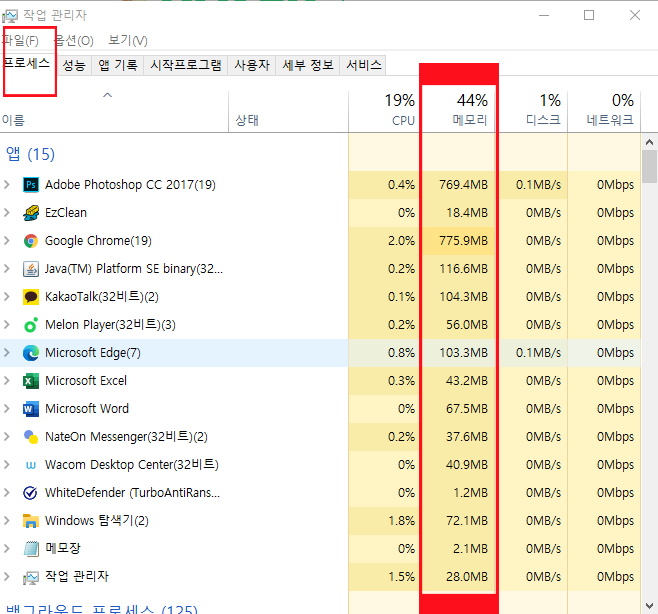Viewport: 658px width, 614px height.
Task: Click the 775.9MB memory value for Chrome
Action: pyautogui.click(x=463, y=241)
